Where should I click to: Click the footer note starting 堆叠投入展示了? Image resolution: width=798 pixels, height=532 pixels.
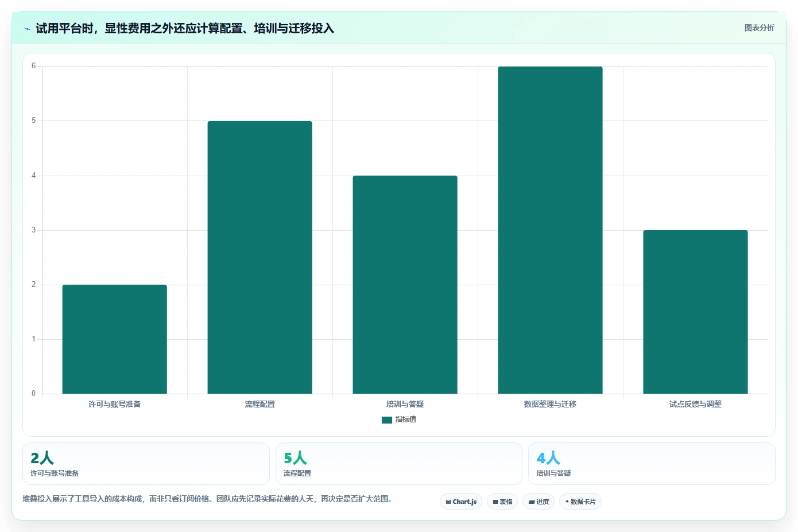208,499
